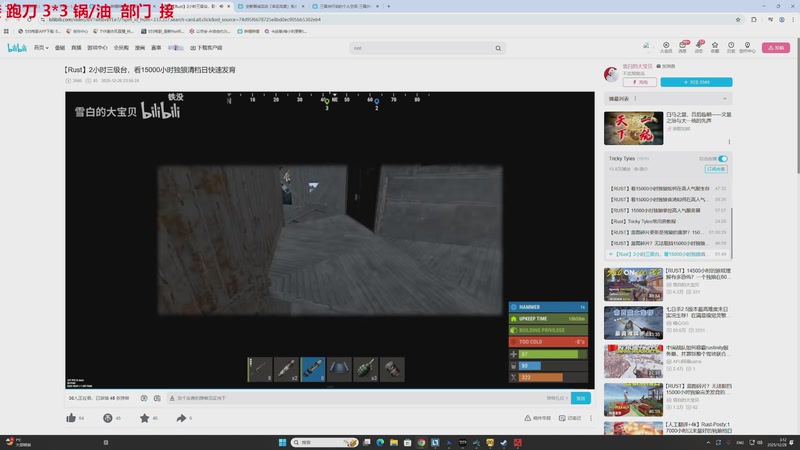Click the blue 关注 follow button
The height and width of the screenshot is (450, 800).
(696, 82)
